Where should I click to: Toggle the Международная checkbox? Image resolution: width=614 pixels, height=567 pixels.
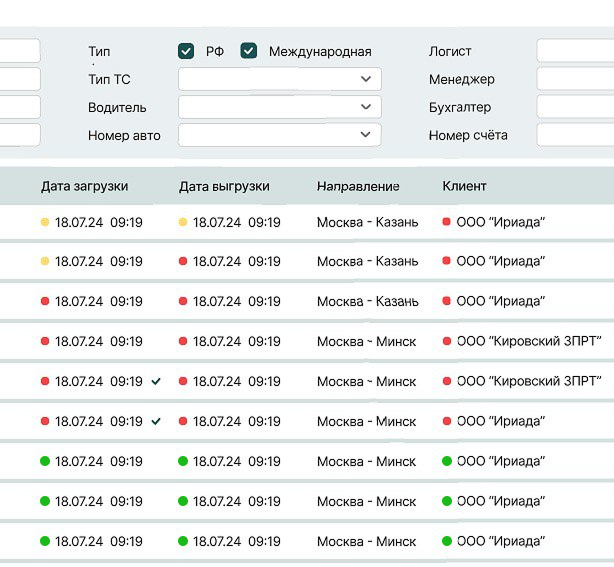click(x=249, y=51)
